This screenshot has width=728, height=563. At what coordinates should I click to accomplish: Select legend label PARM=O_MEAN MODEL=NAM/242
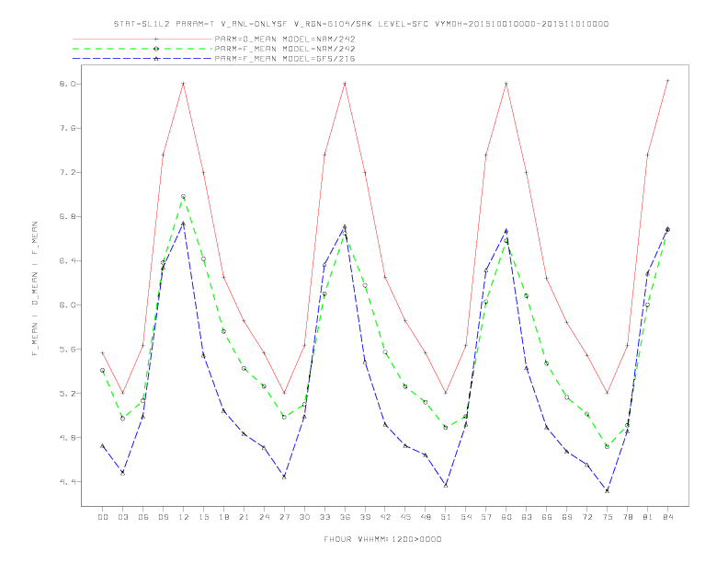click(285, 39)
